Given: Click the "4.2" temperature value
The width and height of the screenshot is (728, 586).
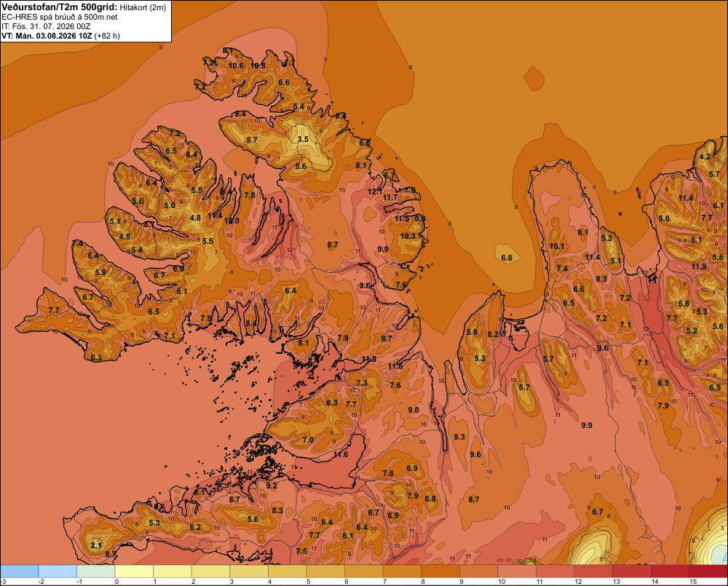Looking at the screenshot, I should [x=705, y=157].
